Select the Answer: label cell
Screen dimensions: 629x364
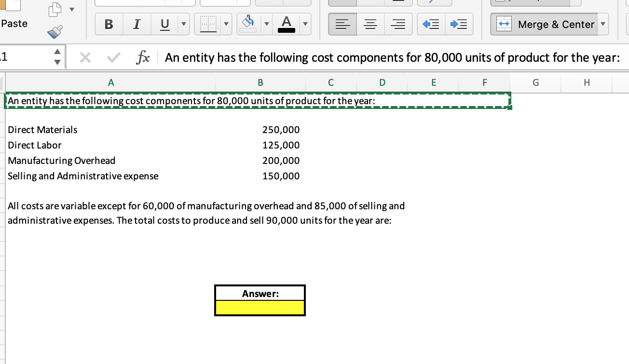[x=260, y=293]
